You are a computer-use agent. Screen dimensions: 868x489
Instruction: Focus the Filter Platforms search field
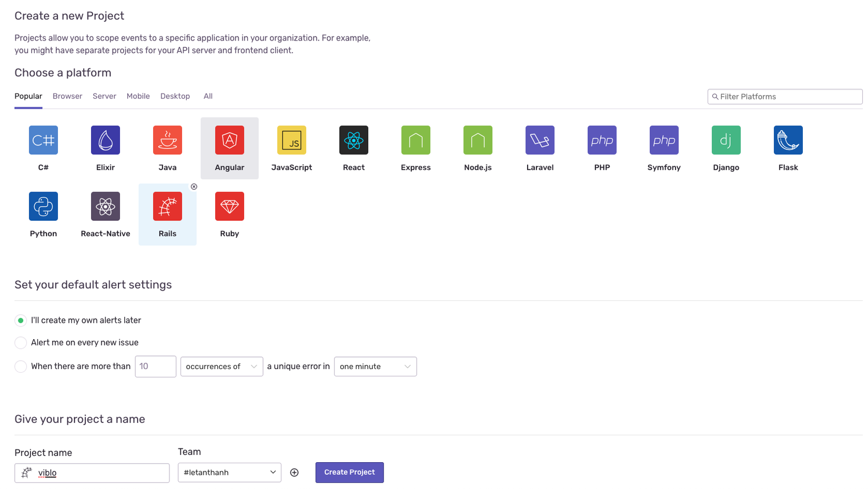tap(785, 97)
